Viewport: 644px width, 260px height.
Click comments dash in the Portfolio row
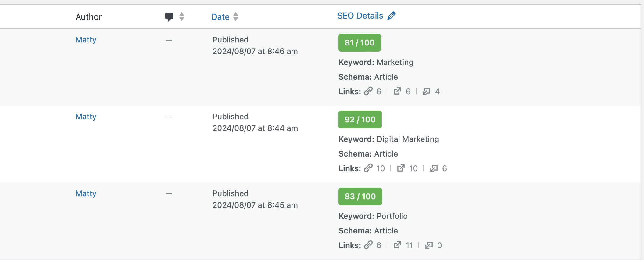click(169, 194)
